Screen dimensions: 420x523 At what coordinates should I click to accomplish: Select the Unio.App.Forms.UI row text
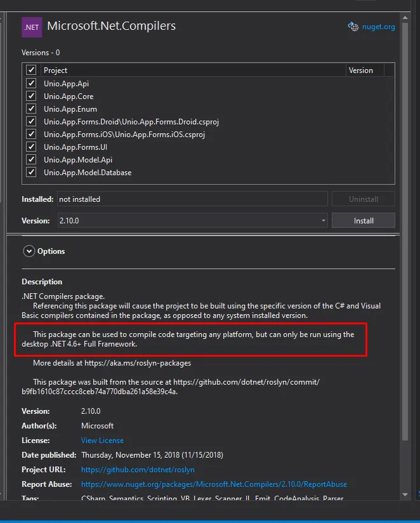coord(75,147)
